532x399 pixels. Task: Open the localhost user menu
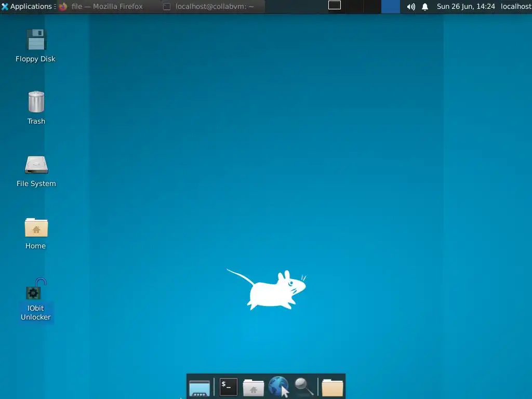point(516,6)
